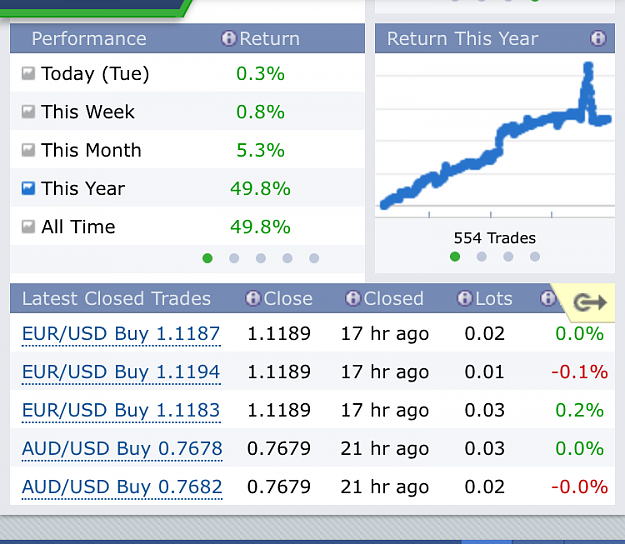The height and width of the screenshot is (544, 625).
Task: Select the second chart pagination dot under 554 Trades
Action: coord(482,257)
